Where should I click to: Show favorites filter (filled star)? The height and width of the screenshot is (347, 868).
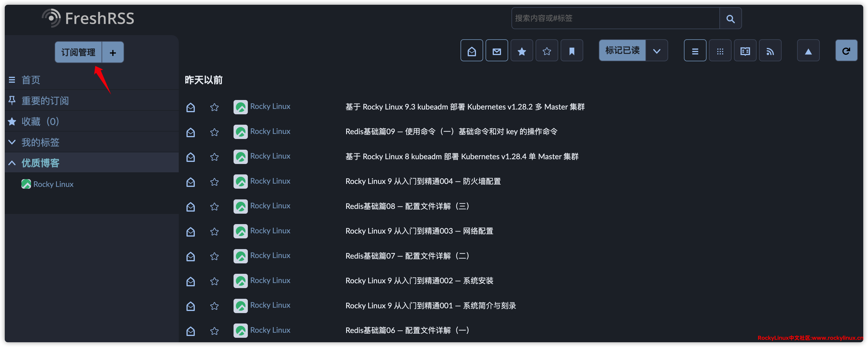click(x=522, y=51)
